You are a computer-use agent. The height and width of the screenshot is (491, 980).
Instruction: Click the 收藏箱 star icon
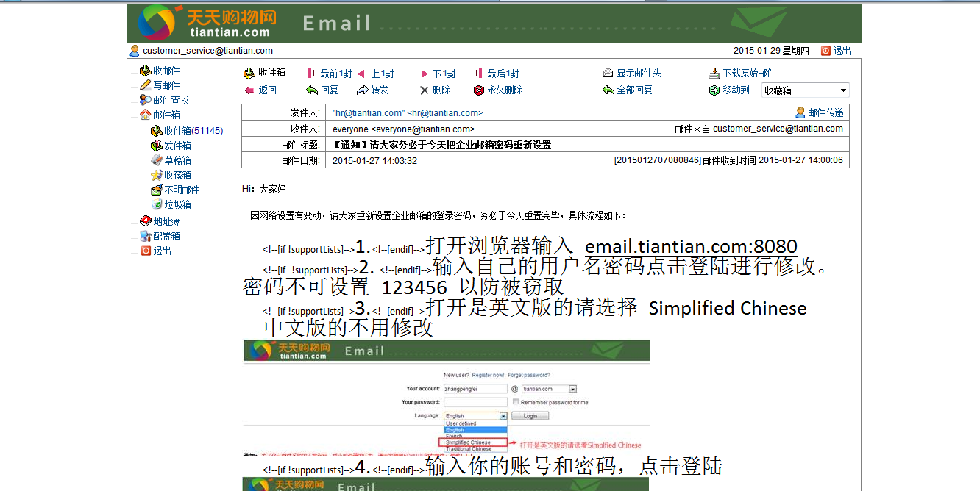157,175
